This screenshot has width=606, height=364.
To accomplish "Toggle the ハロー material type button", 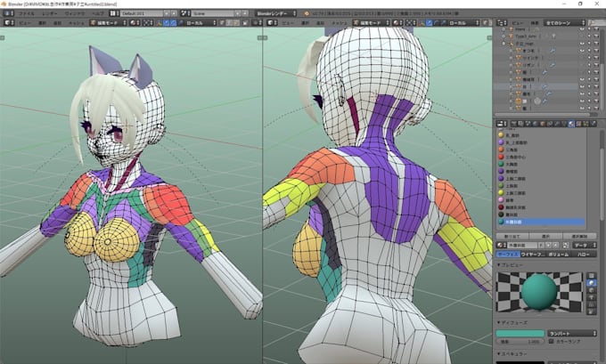I will pos(583,254).
